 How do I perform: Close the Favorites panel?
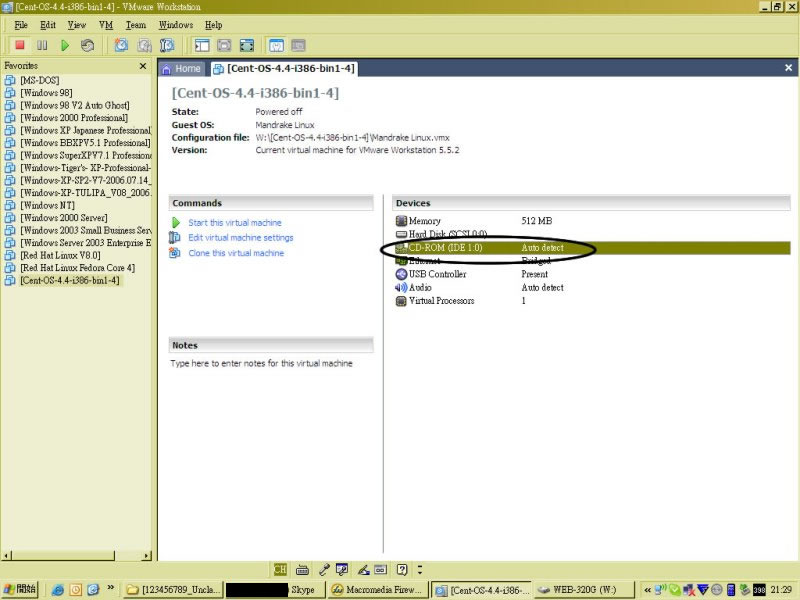pos(143,66)
